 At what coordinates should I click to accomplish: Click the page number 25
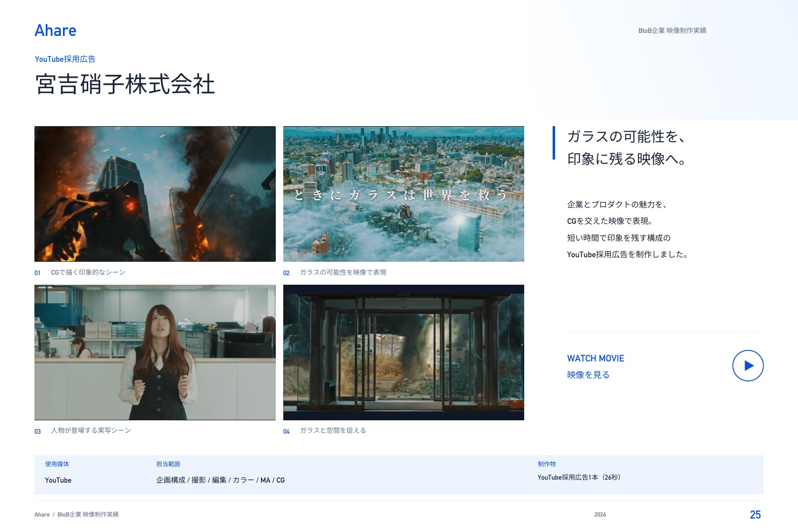tap(755, 515)
